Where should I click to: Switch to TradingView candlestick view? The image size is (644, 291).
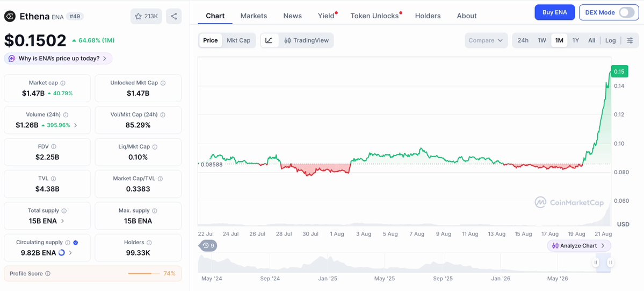click(x=306, y=40)
